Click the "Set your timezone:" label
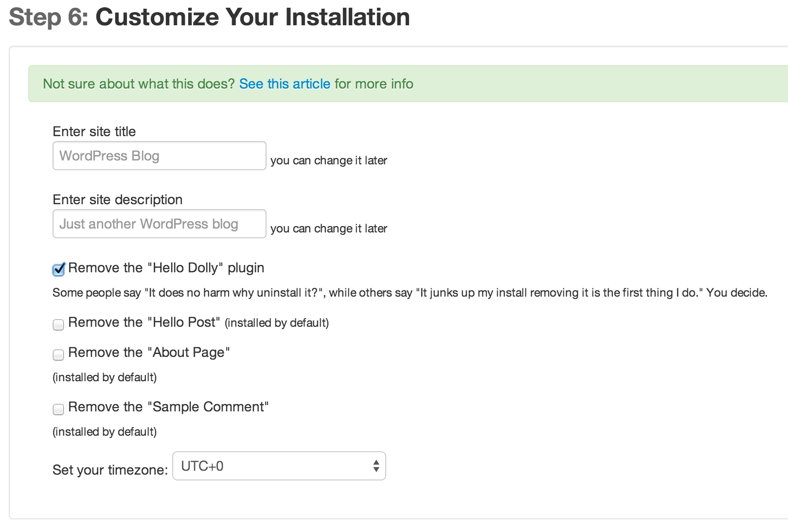The width and height of the screenshot is (788, 532). coord(110,470)
